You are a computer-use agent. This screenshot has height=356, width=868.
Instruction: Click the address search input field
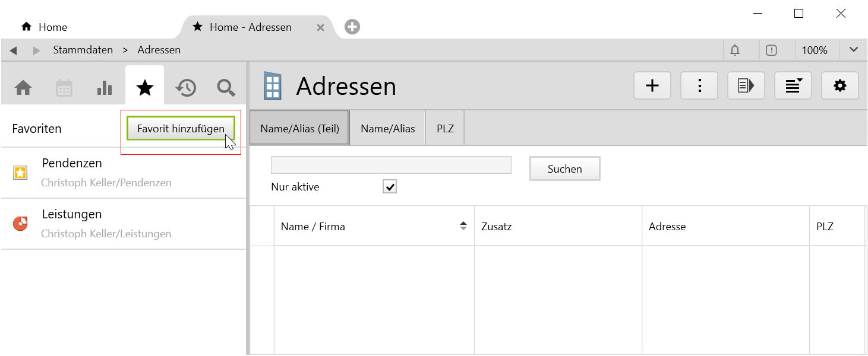pyautogui.click(x=391, y=165)
